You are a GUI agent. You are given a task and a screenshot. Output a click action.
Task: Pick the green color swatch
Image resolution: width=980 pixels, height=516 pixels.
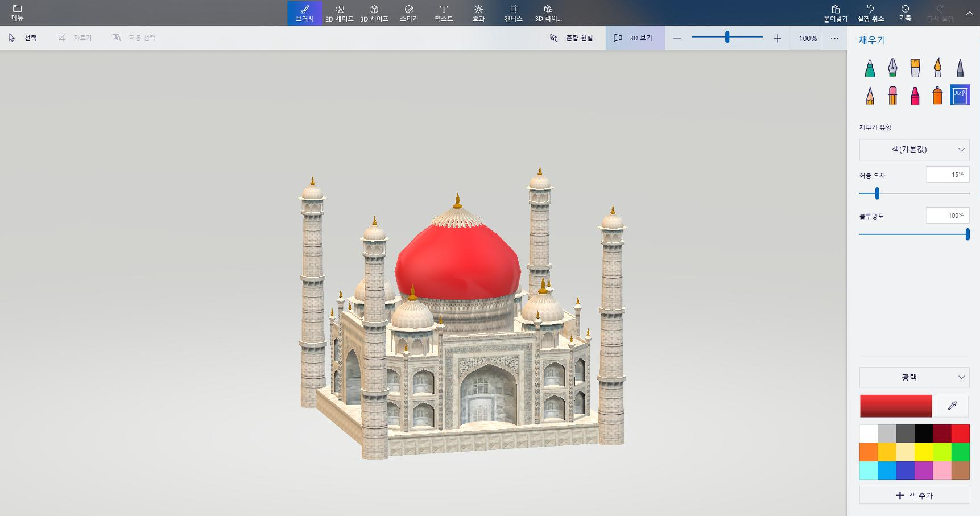pyautogui.click(x=961, y=452)
